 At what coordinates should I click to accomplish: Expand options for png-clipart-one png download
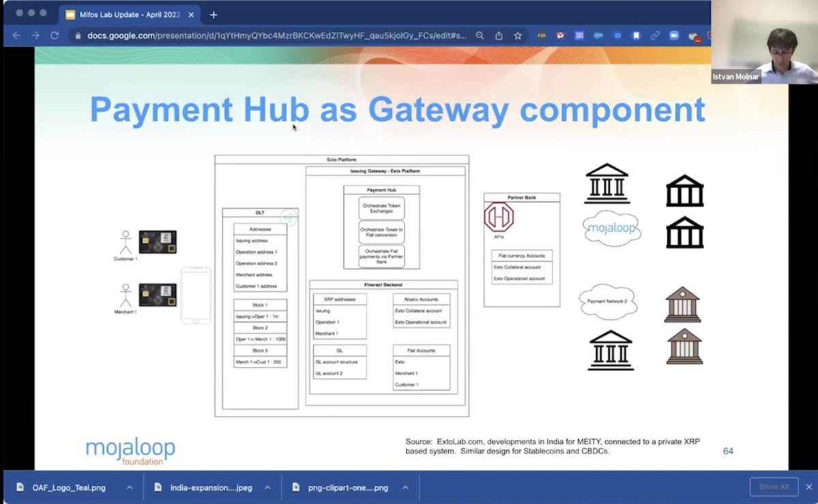coord(405,488)
